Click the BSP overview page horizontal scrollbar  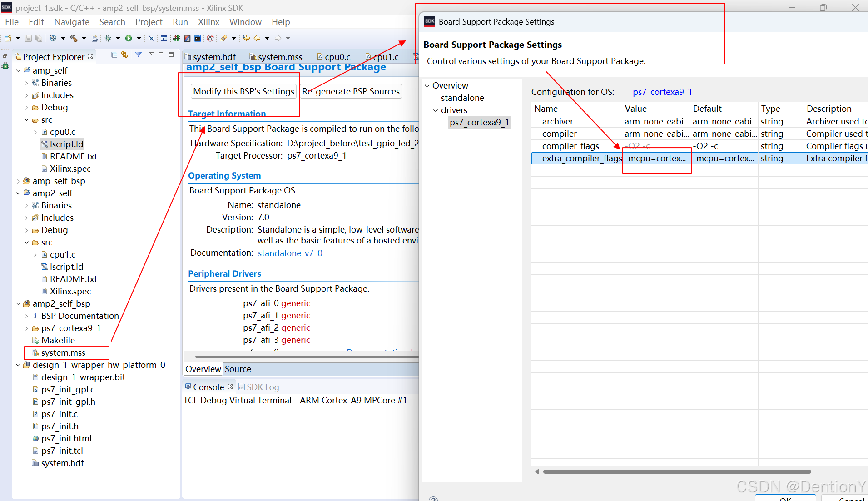[x=307, y=357]
